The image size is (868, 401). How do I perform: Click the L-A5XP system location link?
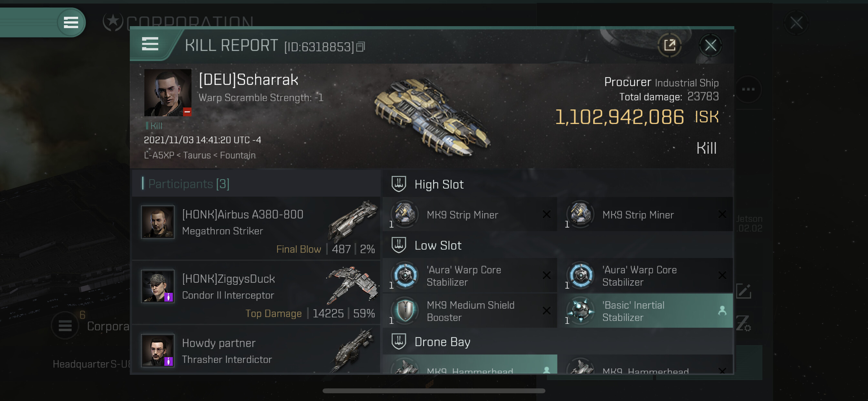tap(159, 155)
